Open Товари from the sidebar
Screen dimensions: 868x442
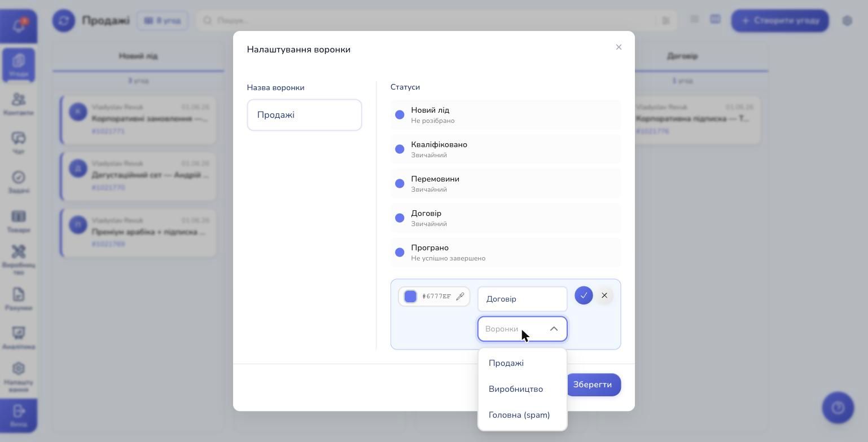(x=19, y=222)
